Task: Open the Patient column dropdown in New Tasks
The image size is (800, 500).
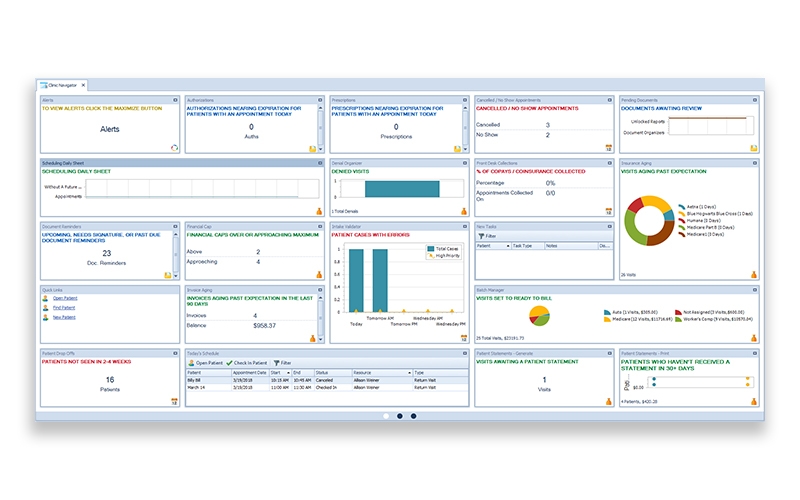Action: click(508, 246)
